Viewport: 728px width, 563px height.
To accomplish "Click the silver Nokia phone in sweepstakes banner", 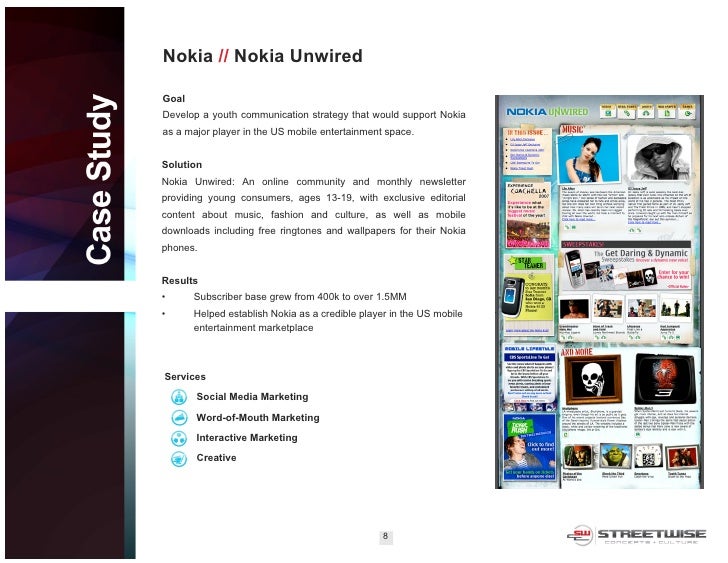I will point(574,268).
